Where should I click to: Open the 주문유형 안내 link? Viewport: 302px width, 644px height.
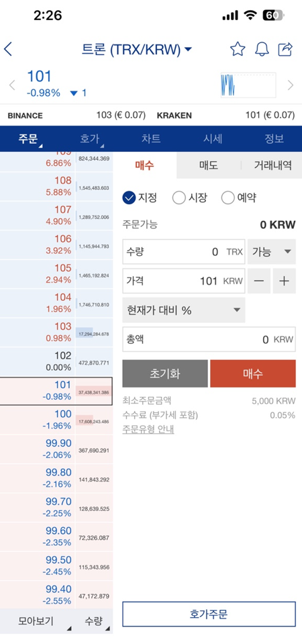148,430
